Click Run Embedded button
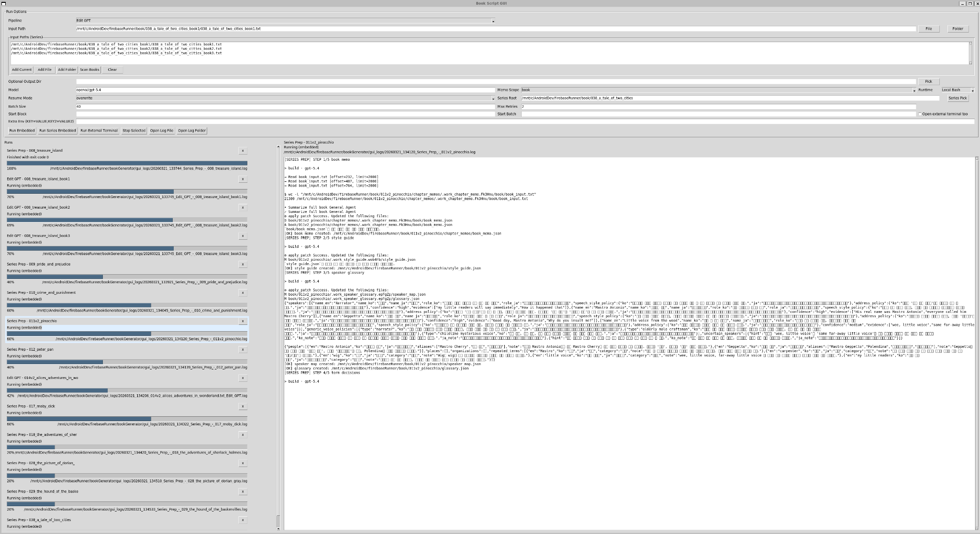Screen dimensions: 980x534 [x=22, y=131]
